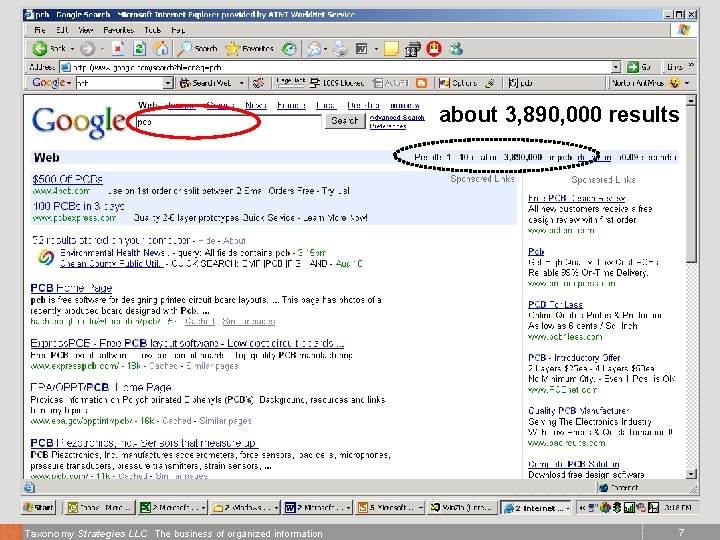Open the Search pane from toolbar

click(197, 48)
